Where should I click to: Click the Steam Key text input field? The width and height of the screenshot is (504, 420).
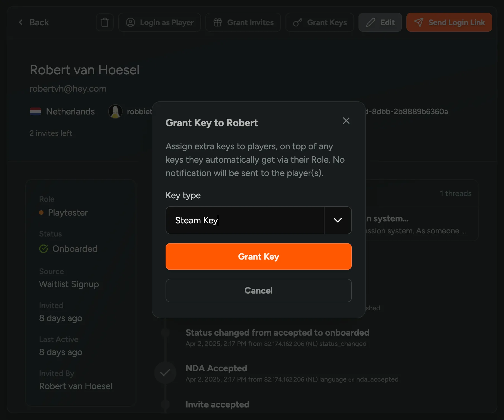point(245,220)
